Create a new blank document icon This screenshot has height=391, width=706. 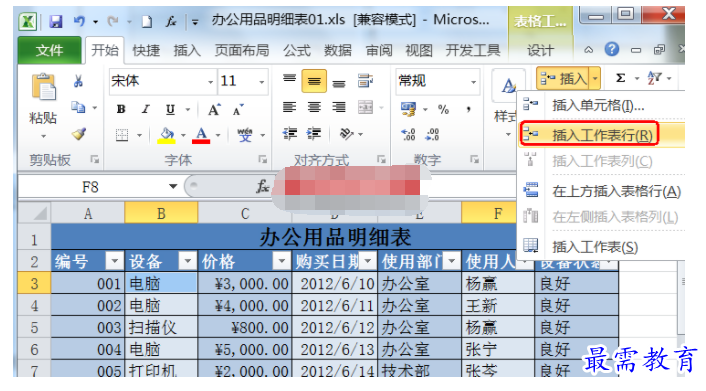coord(147,21)
